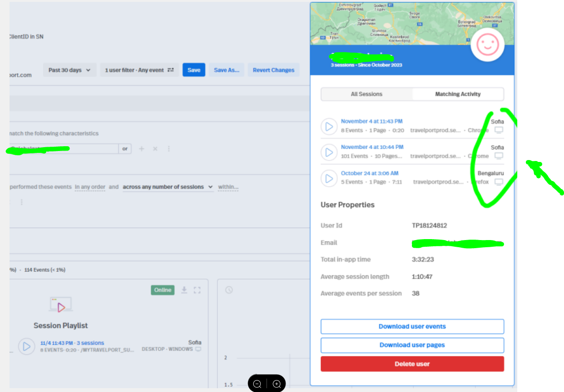Image resolution: width=564 pixels, height=392 pixels.
Task: Add another filter condition with the plus icon
Action: click(142, 149)
